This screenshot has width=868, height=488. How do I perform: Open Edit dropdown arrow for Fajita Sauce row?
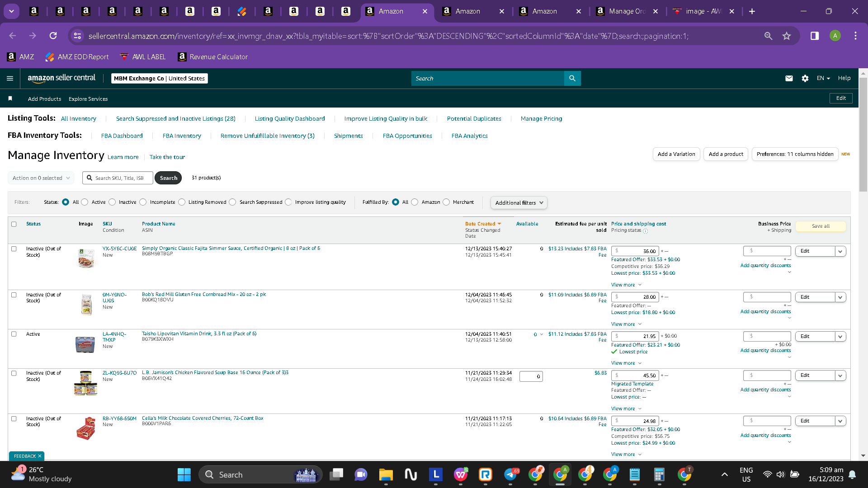[x=840, y=251]
